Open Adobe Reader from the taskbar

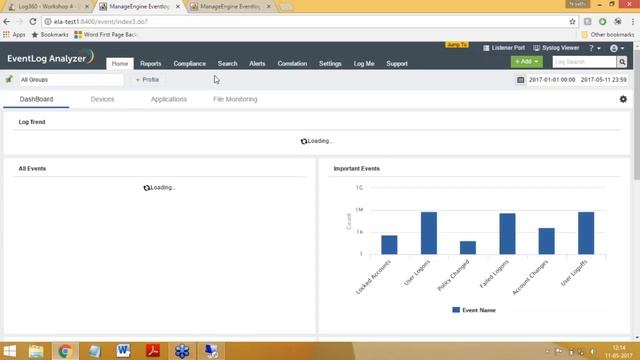153,351
